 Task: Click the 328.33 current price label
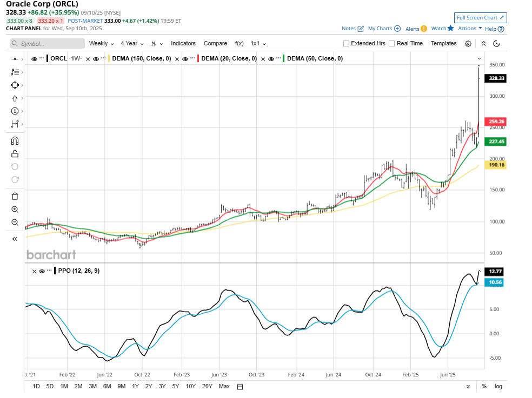pos(496,78)
